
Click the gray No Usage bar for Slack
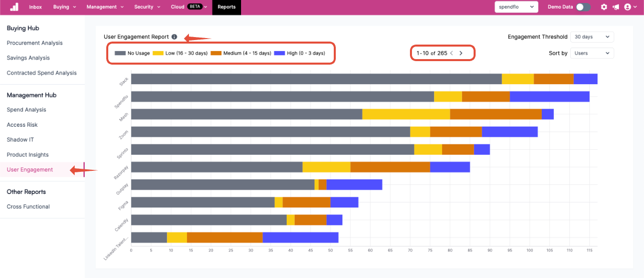(x=316, y=79)
